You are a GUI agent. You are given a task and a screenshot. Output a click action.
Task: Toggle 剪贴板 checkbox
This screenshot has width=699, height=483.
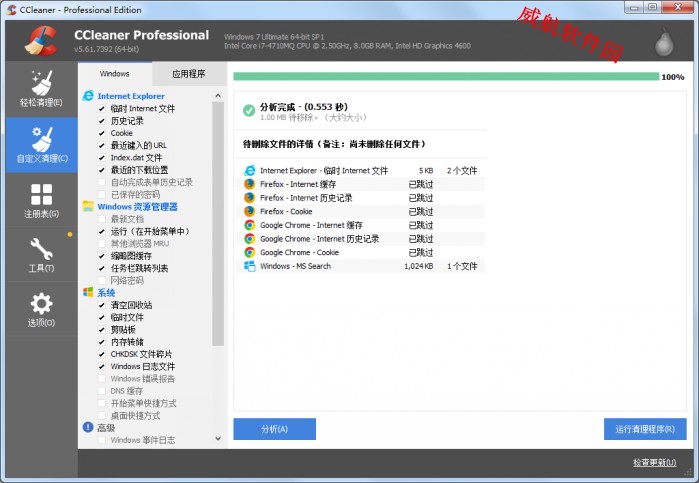tap(102, 330)
